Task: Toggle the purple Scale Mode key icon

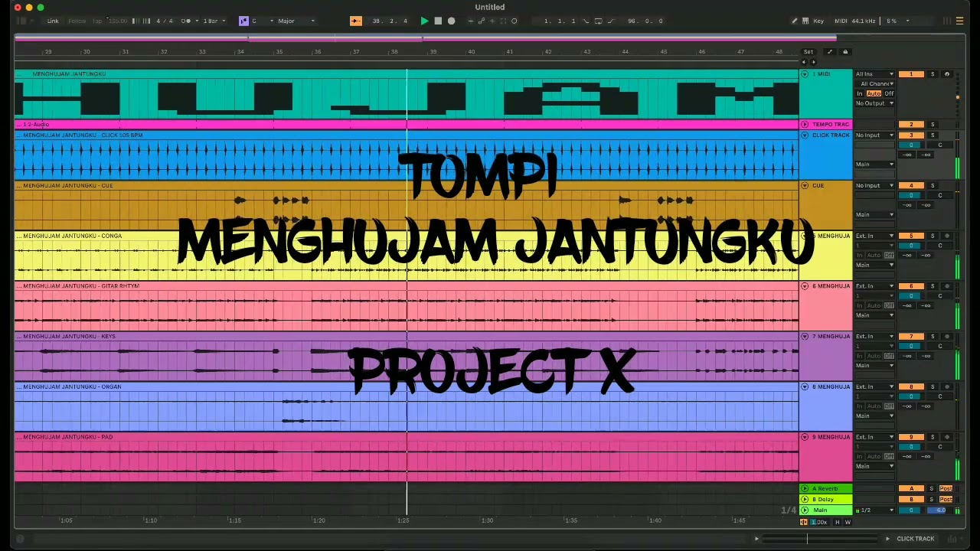Action: tap(244, 21)
